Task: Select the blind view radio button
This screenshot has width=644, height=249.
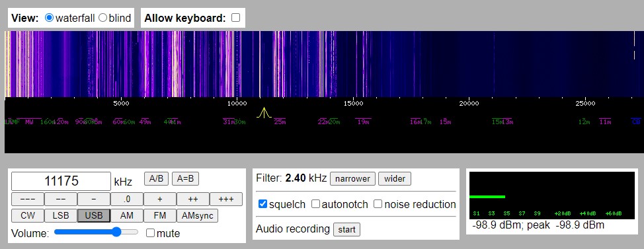Action: coord(102,18)
